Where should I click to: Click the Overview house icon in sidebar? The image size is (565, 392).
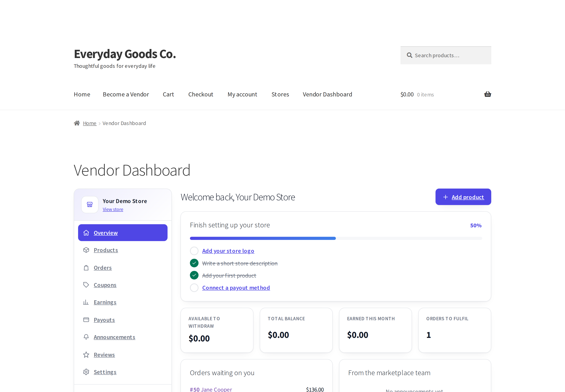pyautogui.click(x=86, y=233)
